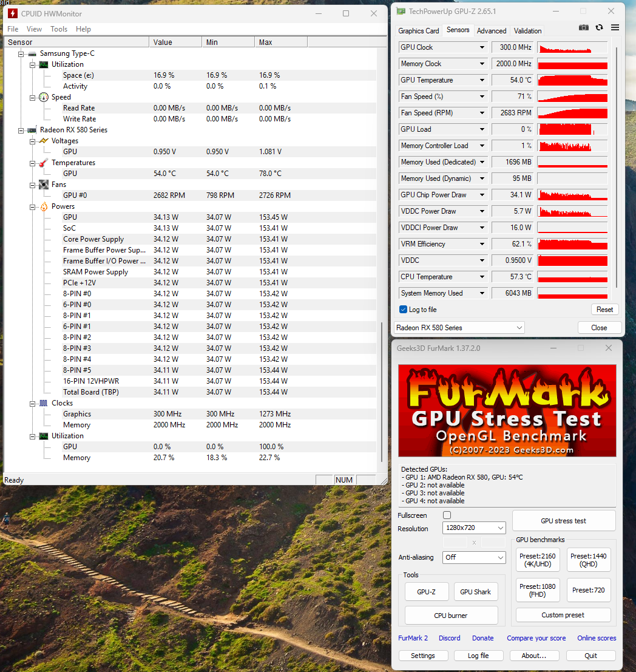This screenshot has width=636, height=672.
Task: Click the Speed gauge icon under Samsung Type-C
Action: 43,97
